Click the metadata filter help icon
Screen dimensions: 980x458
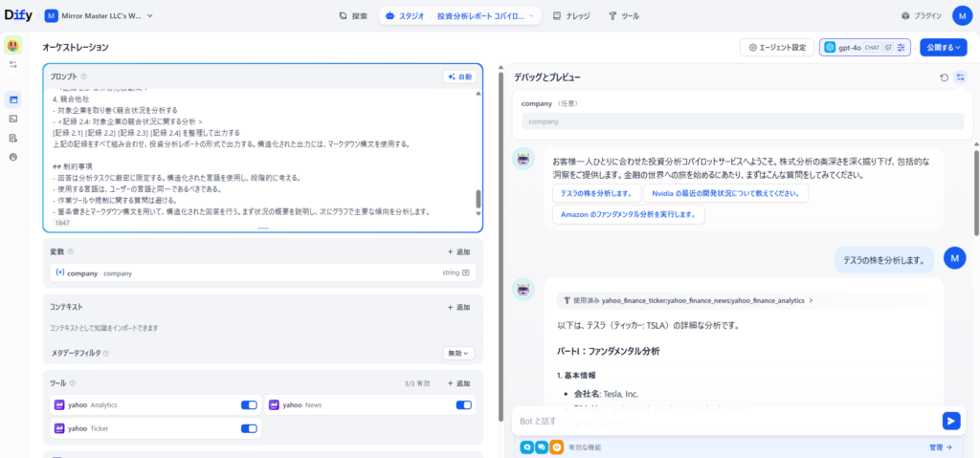coord(105,353)
